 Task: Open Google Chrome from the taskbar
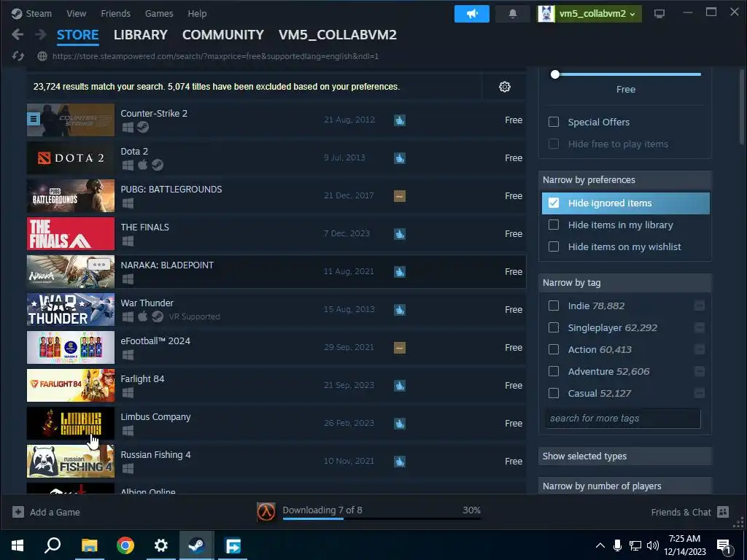(125, 545)
